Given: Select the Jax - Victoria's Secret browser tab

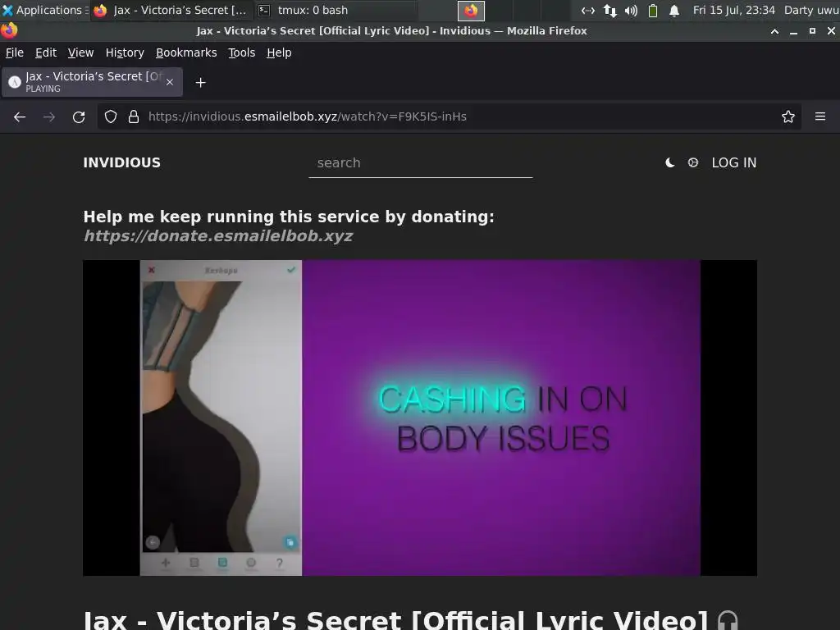Looking at the screenshot, I should click(x=92, y=82).
